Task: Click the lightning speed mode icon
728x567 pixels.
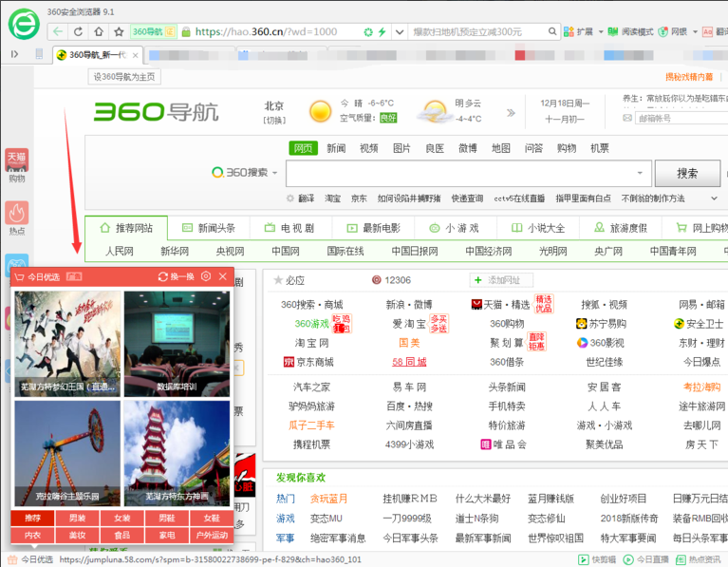Action: (383, 31)
